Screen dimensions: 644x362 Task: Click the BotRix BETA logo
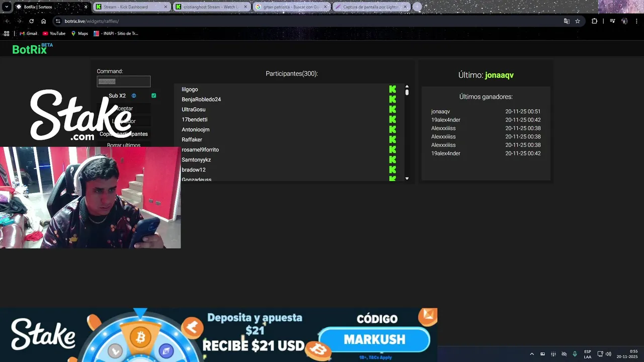(x=32, y=49)
